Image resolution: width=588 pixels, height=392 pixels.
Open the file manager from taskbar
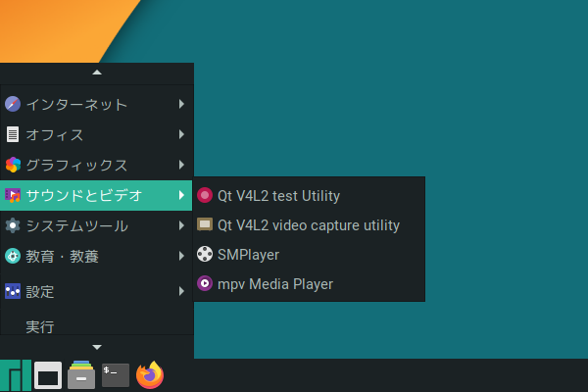[81, 375]
